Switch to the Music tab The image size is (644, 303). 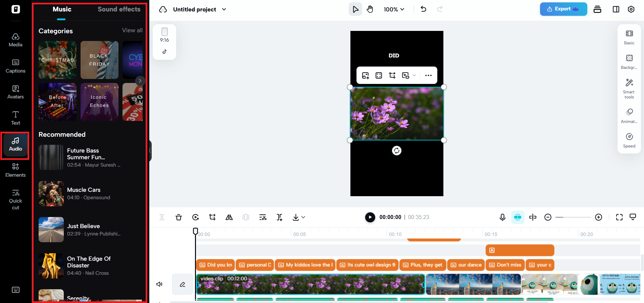tap(61, 9)
